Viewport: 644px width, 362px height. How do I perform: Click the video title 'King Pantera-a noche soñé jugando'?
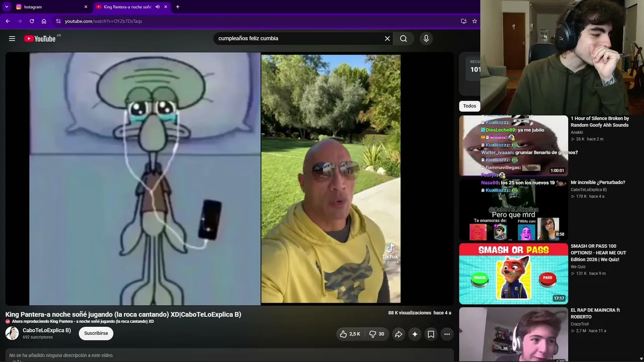123,315
